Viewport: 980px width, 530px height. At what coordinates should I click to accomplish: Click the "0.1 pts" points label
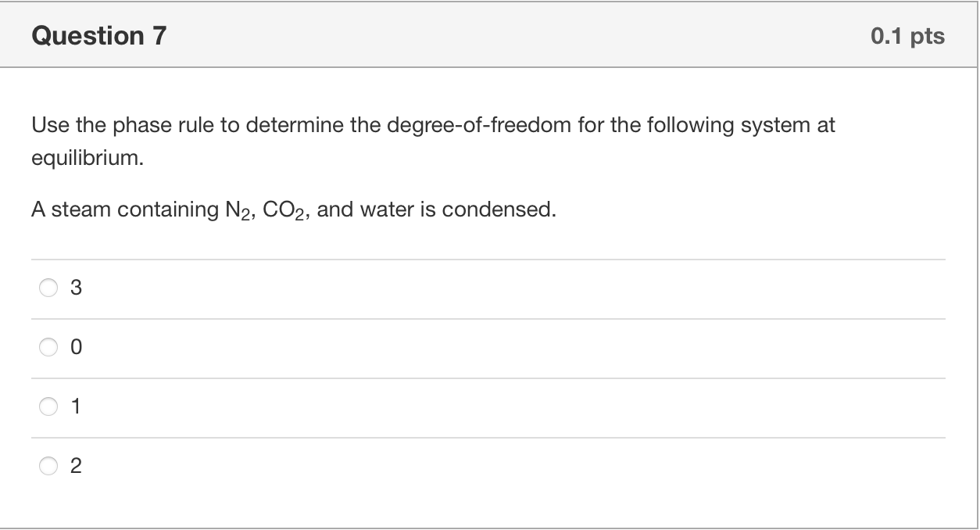[x=907, y=36]
